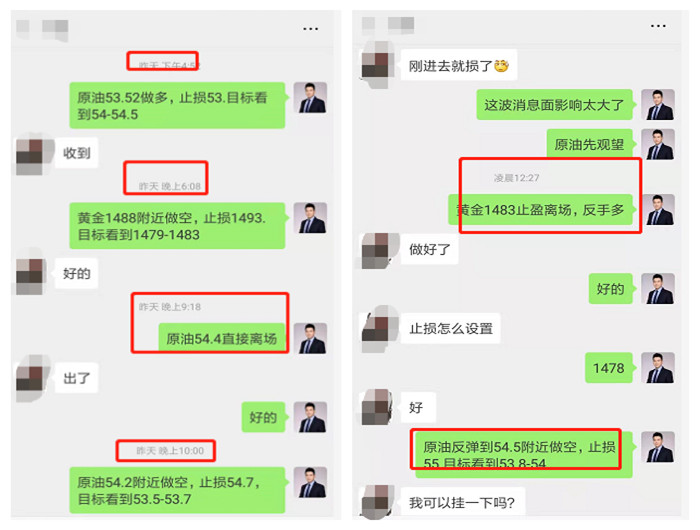Tap the '这波消息面影响太大了' message bubble
The image size is (700, 530).
(555, 105)
